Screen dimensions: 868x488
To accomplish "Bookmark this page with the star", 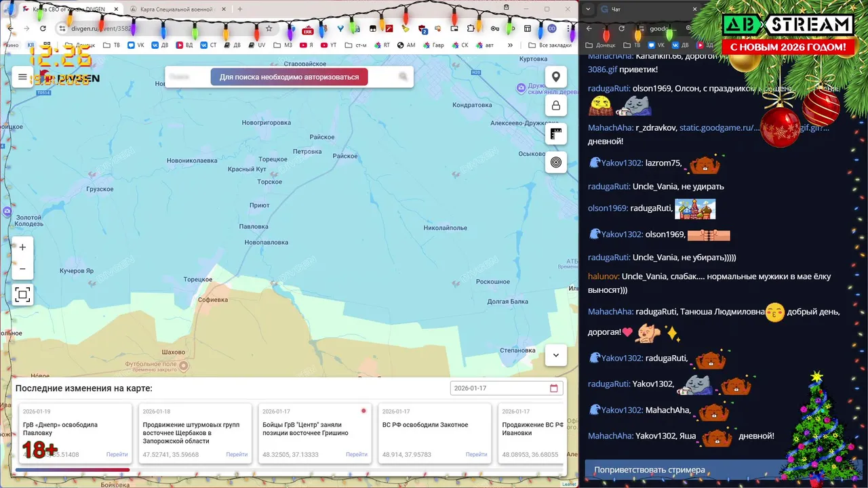I will click(269, 28).
